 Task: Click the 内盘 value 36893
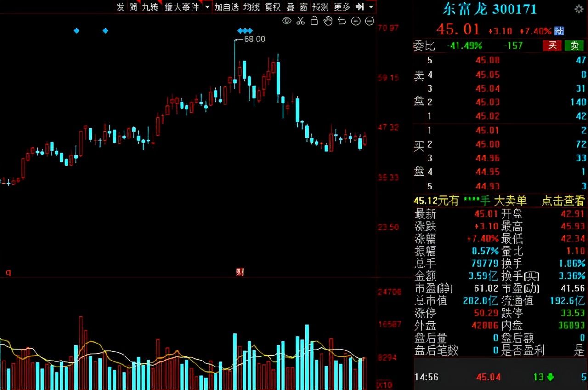(571, 326)
